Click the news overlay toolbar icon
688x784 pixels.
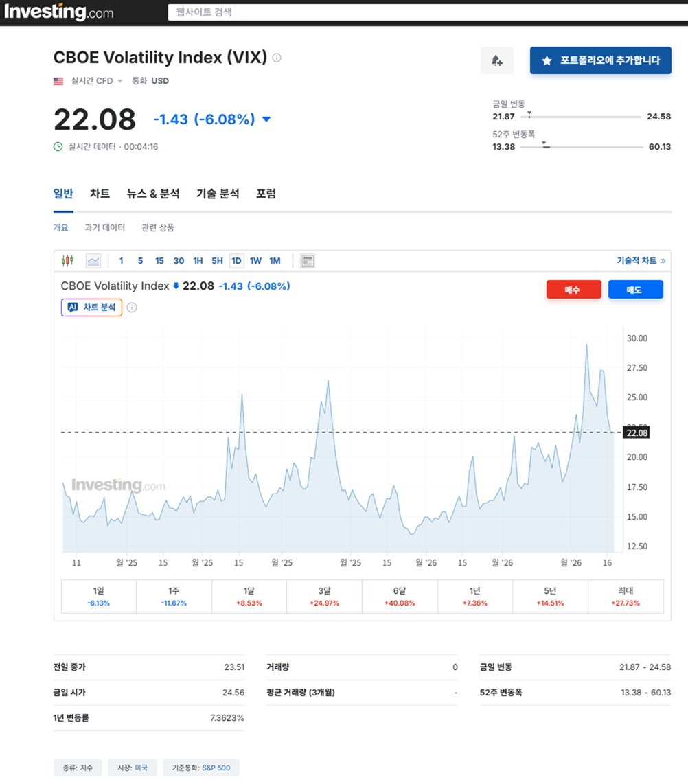[x=308, y=260]
